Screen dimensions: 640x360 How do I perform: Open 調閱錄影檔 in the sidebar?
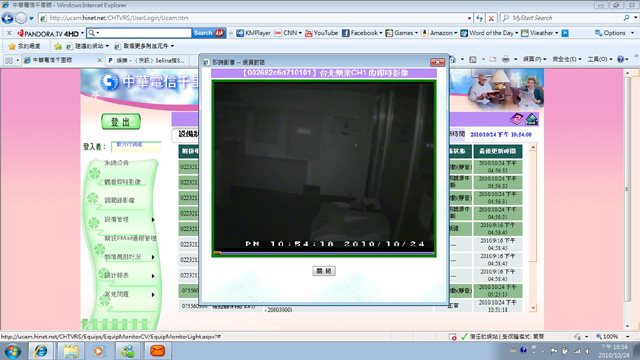119,200
